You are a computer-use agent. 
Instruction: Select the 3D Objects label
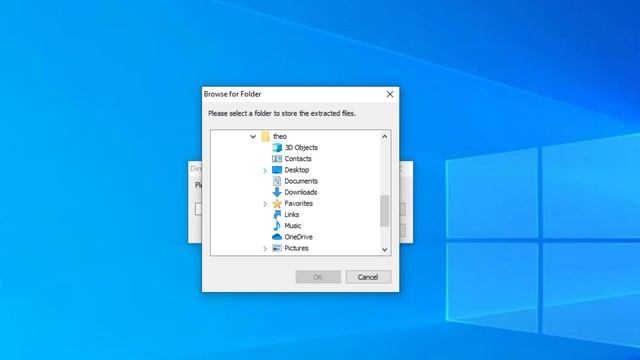301,147
